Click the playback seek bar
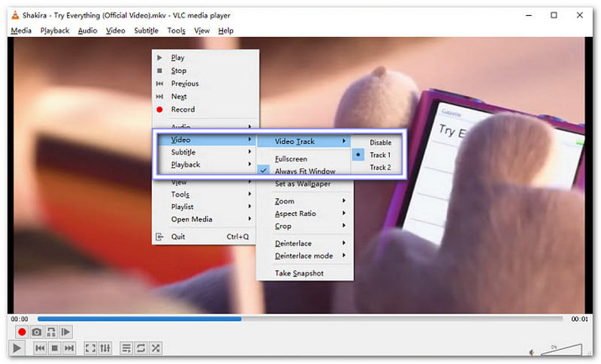 tap(300, 319)
